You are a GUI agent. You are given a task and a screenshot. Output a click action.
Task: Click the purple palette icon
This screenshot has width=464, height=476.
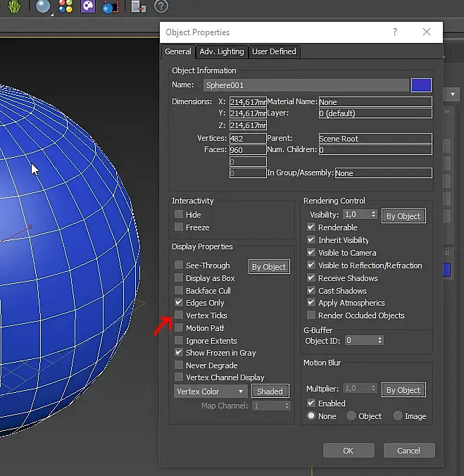(x=88, y=7)
